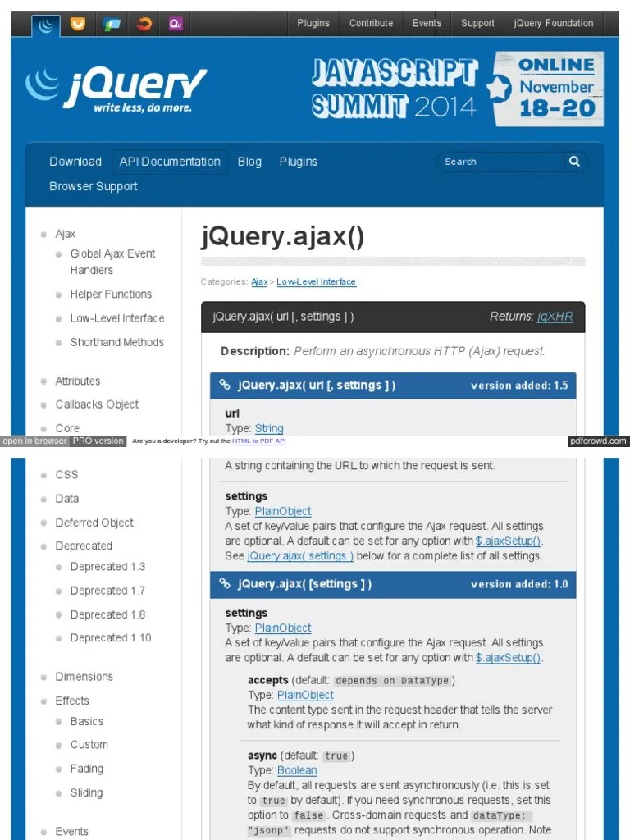630x840 pixels.
Task: Open Helper Functions in sidebar
Action: (111, 294)
